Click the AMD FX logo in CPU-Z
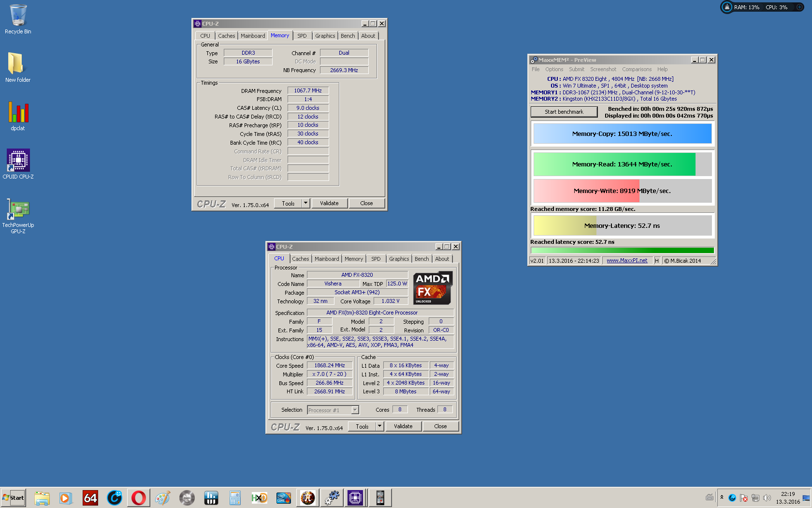 (433, 288)
